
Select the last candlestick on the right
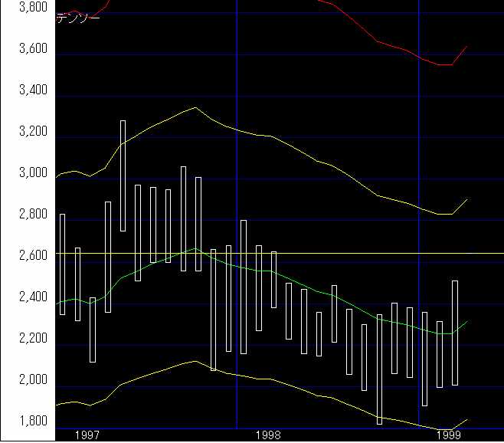click(x=455, y=333)
